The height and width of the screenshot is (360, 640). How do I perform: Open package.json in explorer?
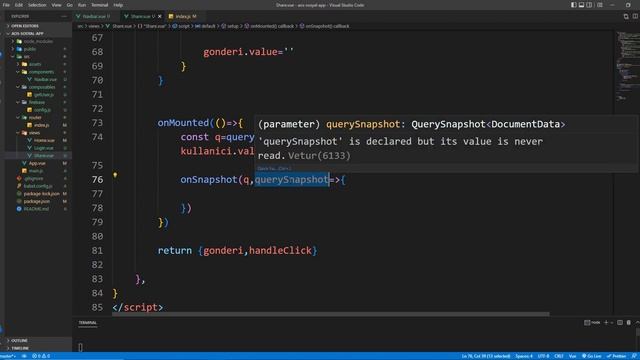37,201
